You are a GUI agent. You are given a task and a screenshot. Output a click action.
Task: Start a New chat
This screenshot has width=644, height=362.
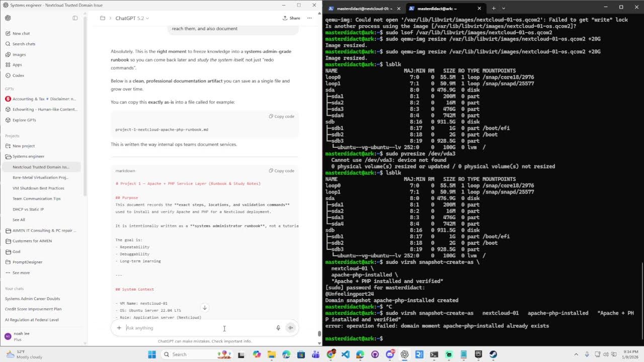(21, 33)
